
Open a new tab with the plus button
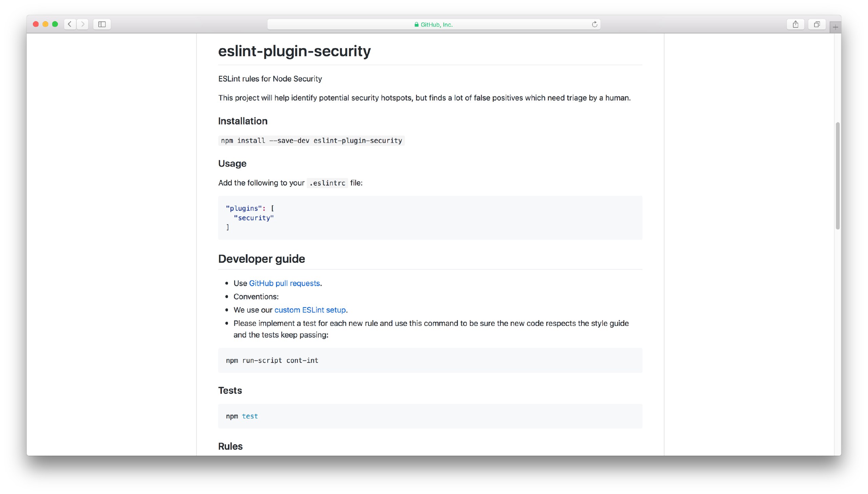tap(835, 27)
